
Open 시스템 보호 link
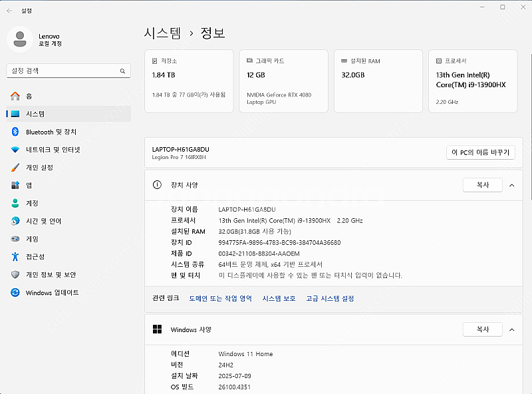pyautogui.click(x=279, y=298)
